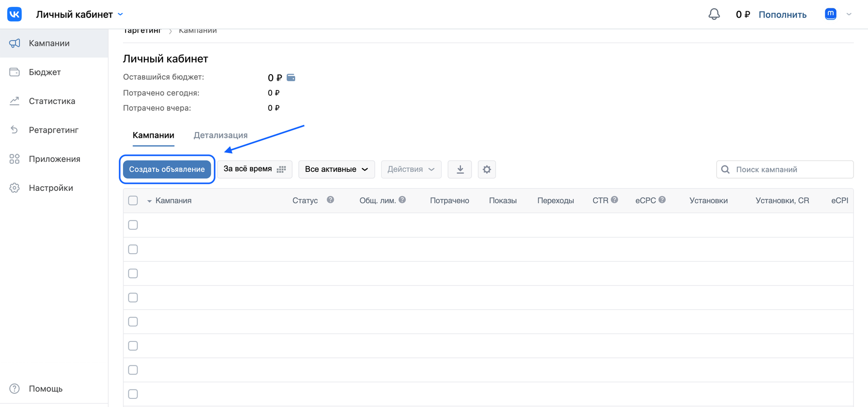Open the За всё время date picker
The image size is (868, 407).
[255, 169]
